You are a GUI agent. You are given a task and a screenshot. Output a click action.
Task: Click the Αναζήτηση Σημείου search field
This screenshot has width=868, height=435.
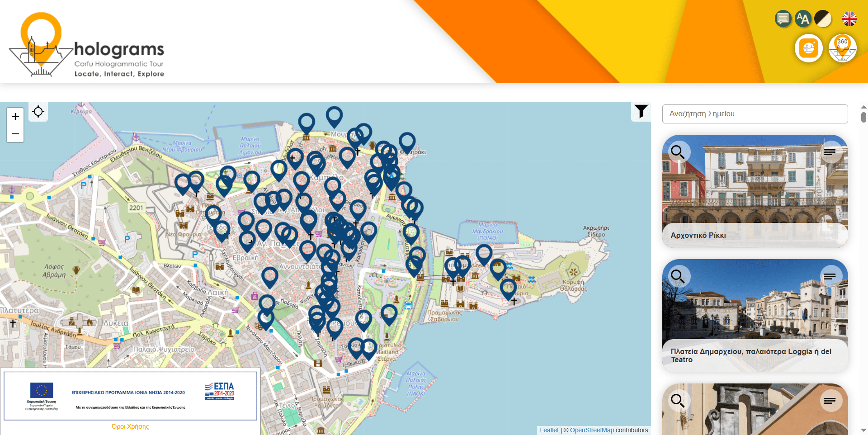755,114
